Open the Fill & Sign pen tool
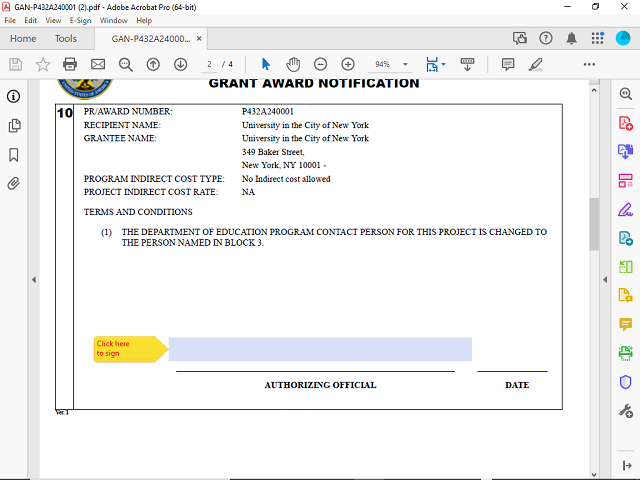The image size is (640, 480). [626, 210]
